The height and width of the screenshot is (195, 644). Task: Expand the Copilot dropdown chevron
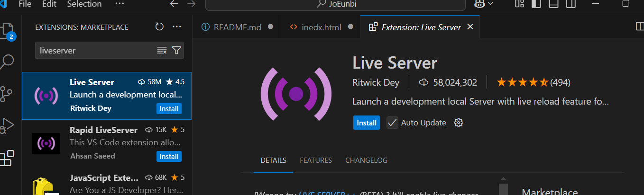490,4
